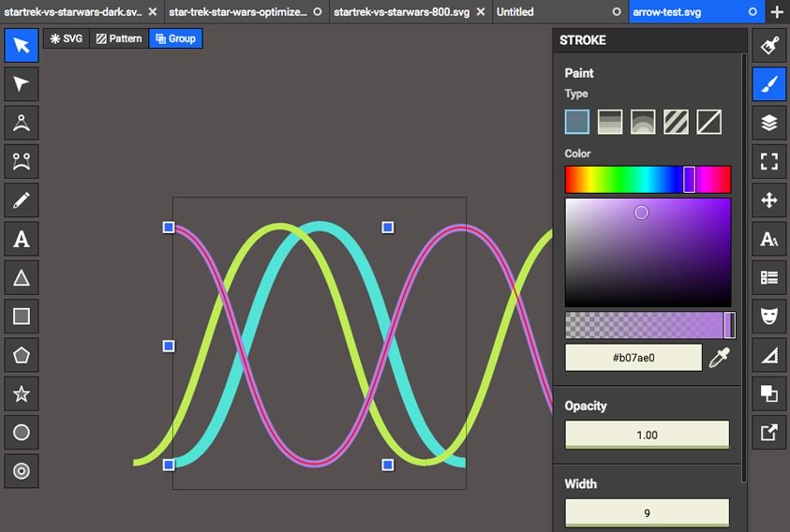Open the Transform move panel

(768, 199)
